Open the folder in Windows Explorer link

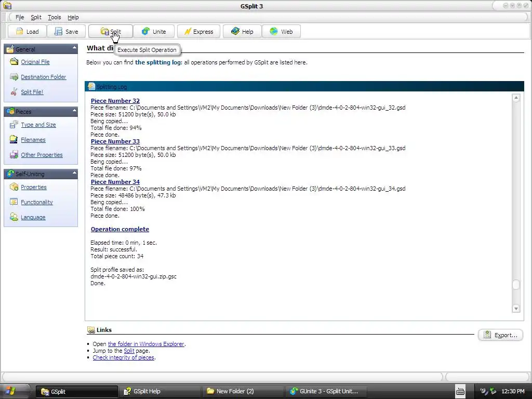coord(146,344)
